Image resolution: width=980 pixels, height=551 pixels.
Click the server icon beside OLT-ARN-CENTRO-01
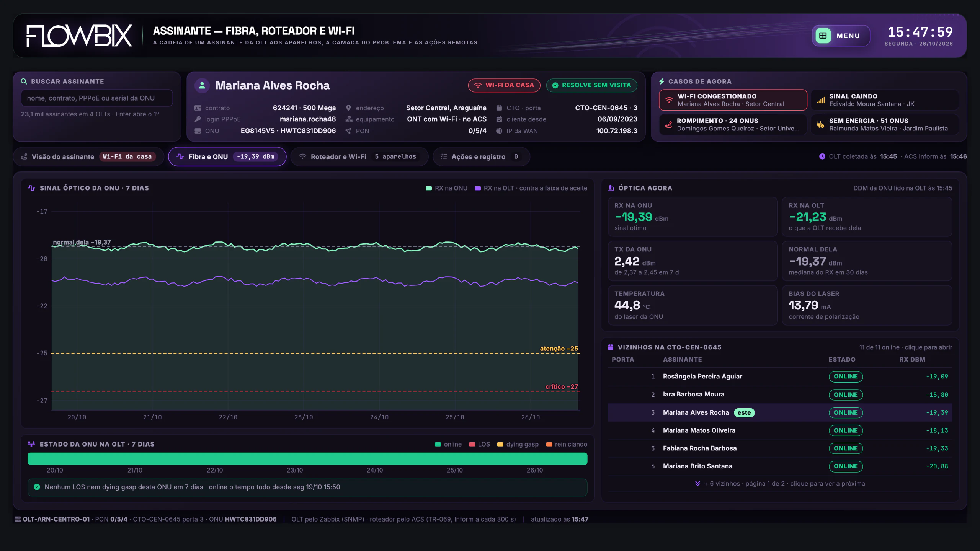18,519
